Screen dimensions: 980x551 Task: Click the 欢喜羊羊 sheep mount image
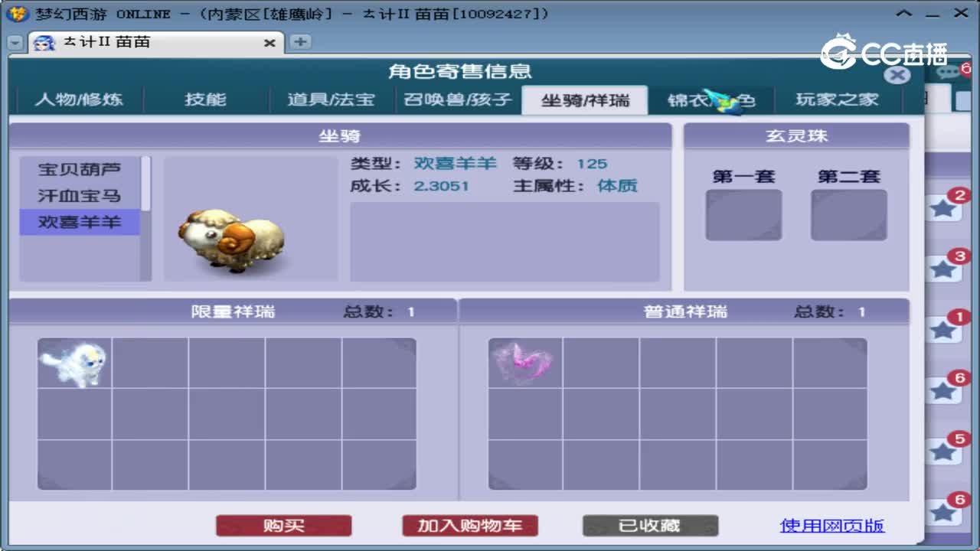coord(233,241)
